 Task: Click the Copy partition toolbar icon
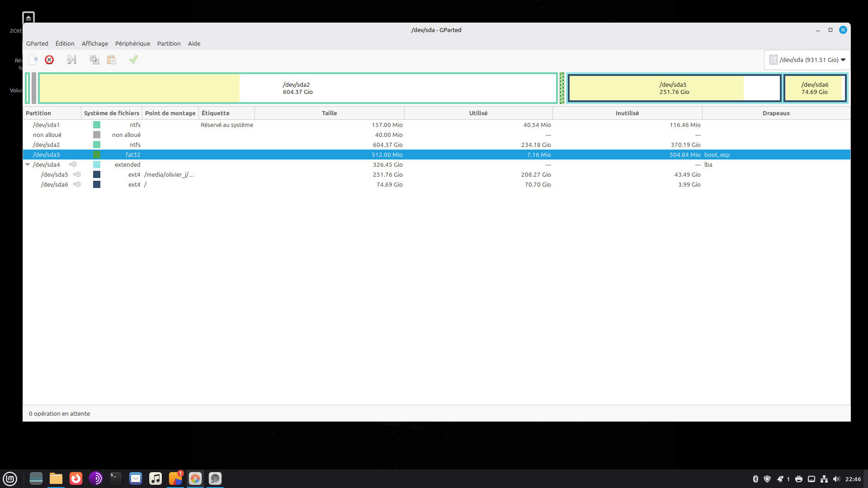tap(94, 60)
